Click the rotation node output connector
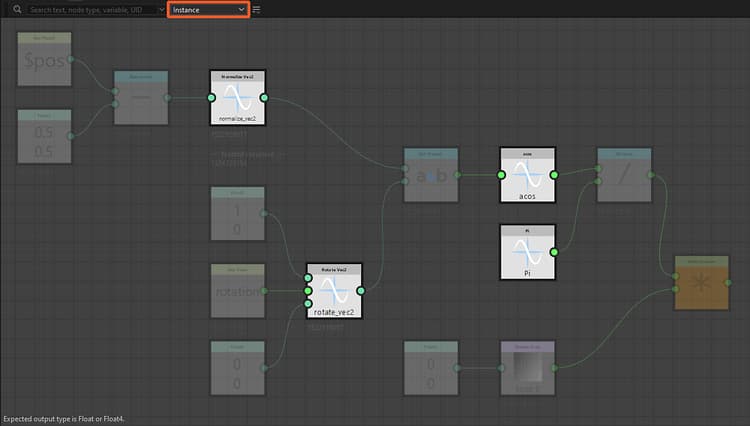Image resolution: width=750 pixels, height=426 pixels. pyautogui.click(x=264, y=291)
